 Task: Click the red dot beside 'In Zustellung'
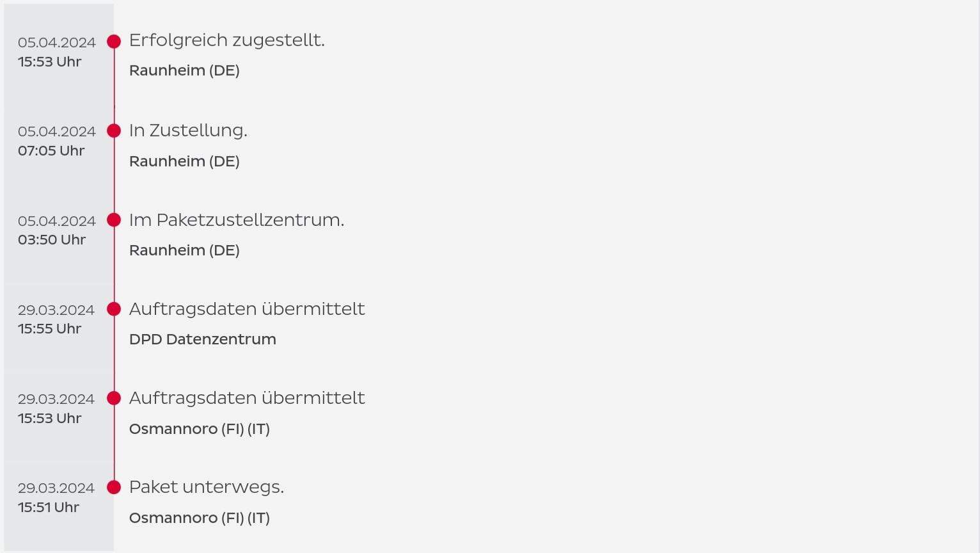(114, 131)
